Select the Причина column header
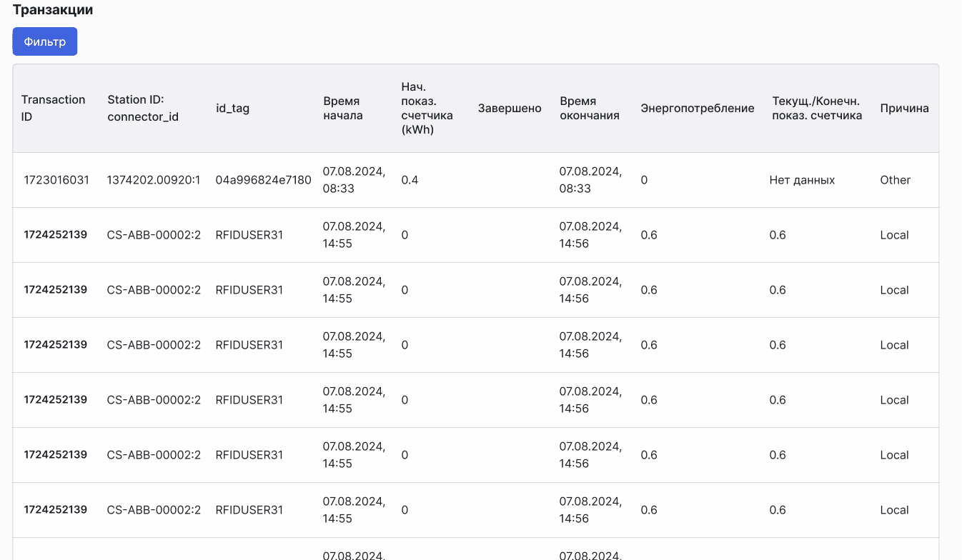 (904, 109)
